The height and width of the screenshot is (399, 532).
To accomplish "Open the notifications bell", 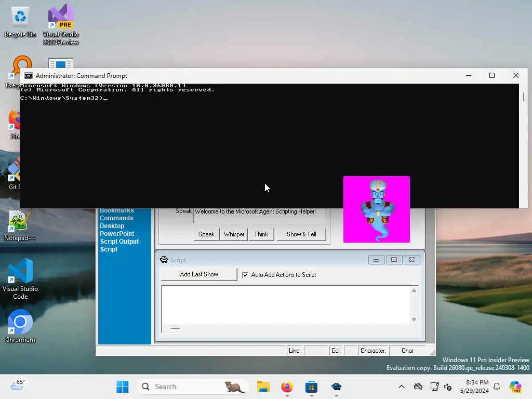I will [x=497, y=387].
